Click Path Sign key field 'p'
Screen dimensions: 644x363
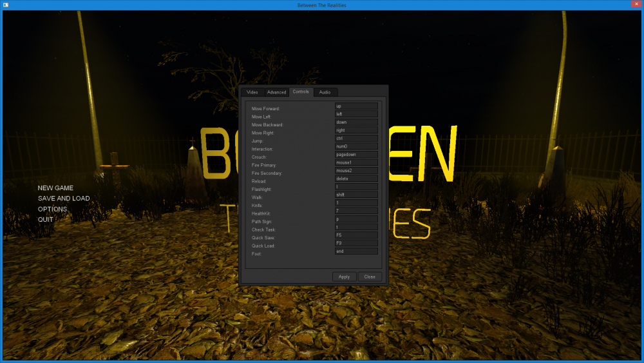pyautogui.click(x=356, y=219)
